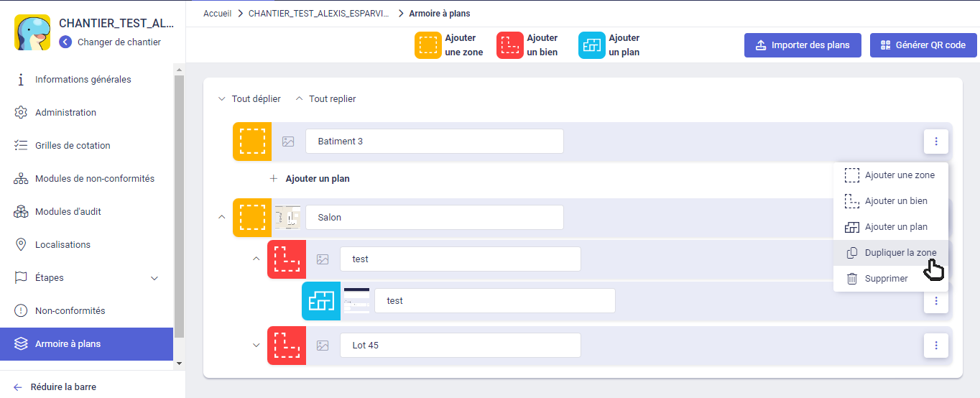The width and height of the screenshot is (980, 398).
Task: Select 'Ajouter un bien' in the context menu
Action: click(895, 201)
